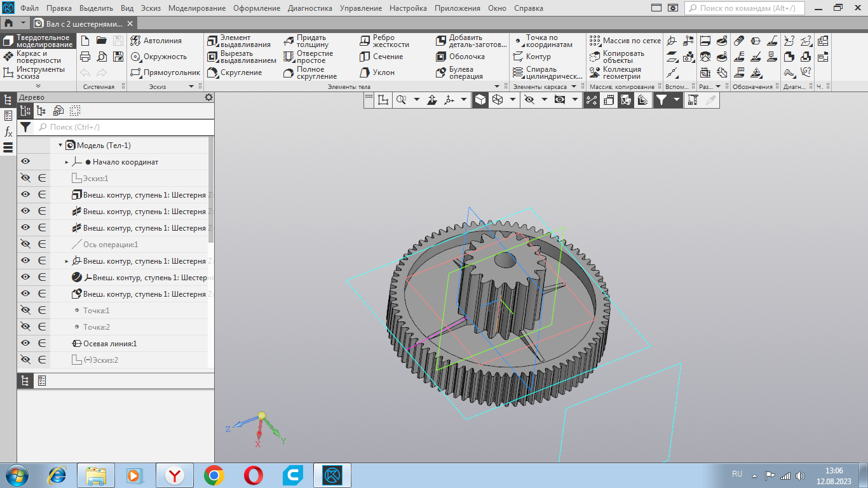Open the Эскиз panel dropdown arrow
Screen dimensions: 868x488
coord(191,86)
